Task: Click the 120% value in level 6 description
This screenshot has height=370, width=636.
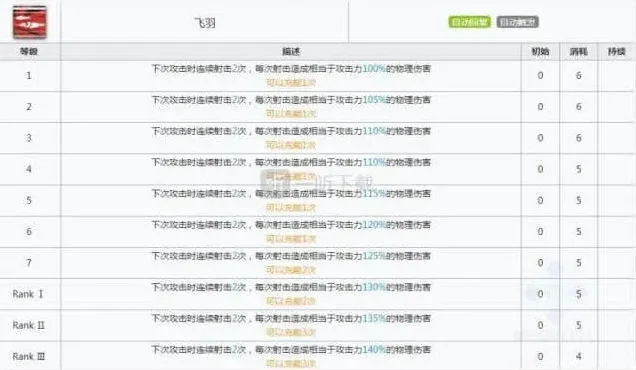Action: [374, 225]
